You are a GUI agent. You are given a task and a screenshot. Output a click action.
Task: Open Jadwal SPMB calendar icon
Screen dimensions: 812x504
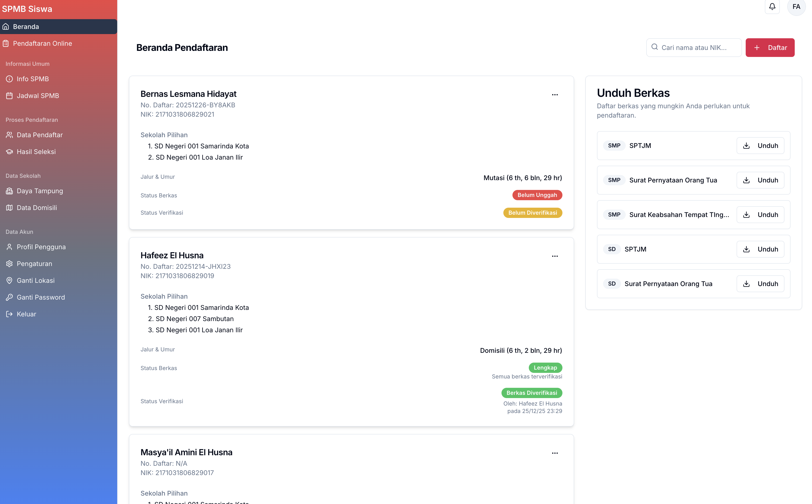pyautogui.click(x=9, y=96)
